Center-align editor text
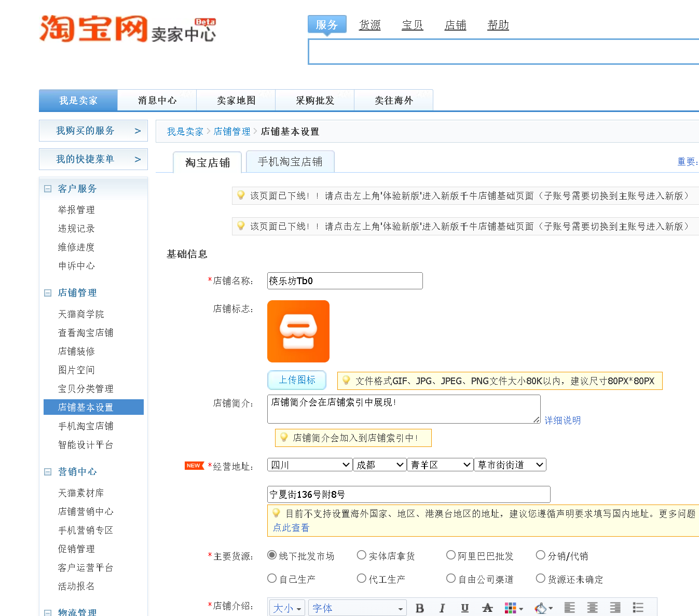 592,608
